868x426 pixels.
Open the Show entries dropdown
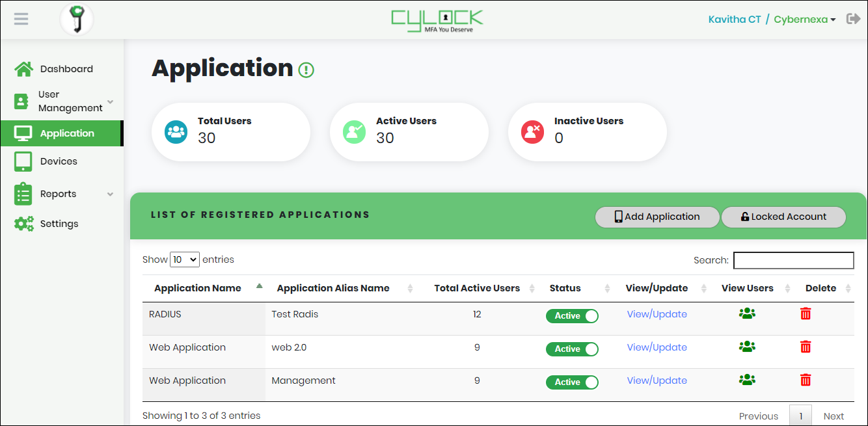(184, 260)
